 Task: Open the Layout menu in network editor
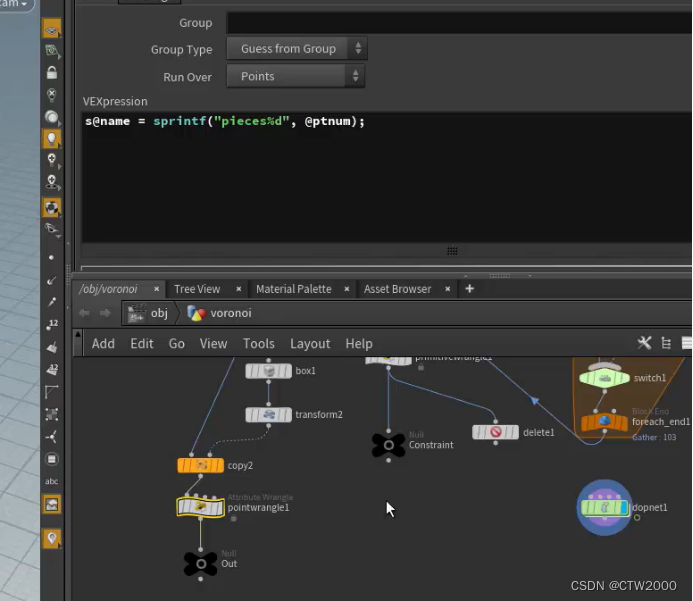[310, 344]
